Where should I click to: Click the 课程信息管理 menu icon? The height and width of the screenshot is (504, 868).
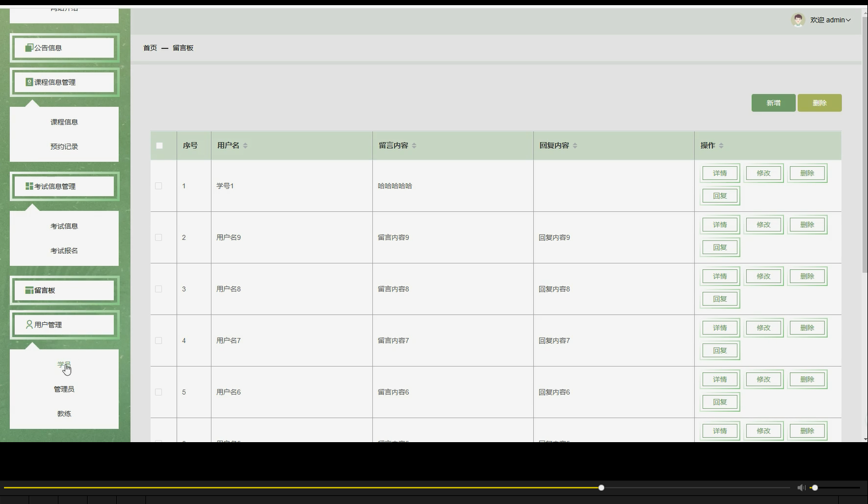[29, 82]
